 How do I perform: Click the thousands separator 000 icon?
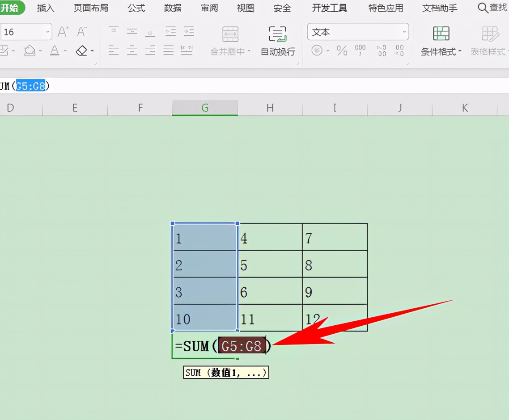coord(359,50)
